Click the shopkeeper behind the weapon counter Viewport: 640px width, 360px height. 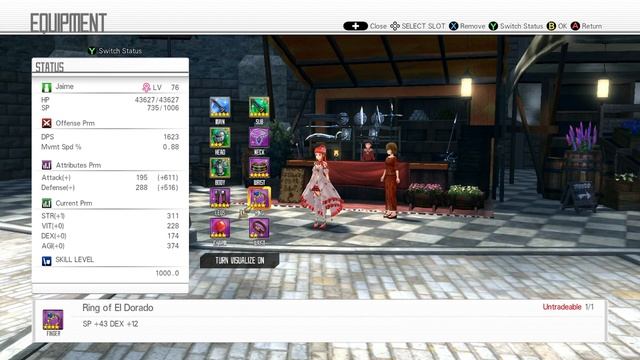coord(368,152)
